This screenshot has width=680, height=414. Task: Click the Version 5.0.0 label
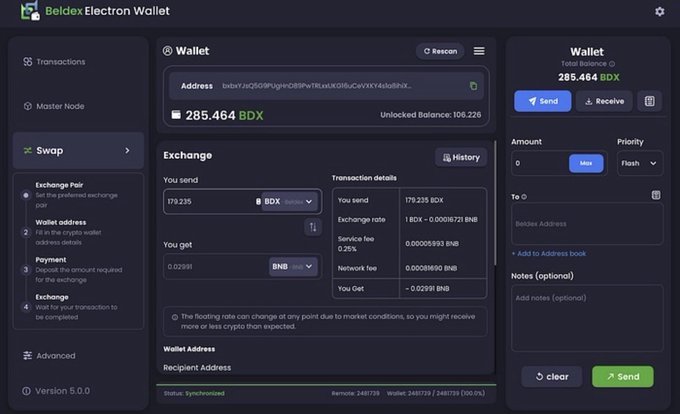(62, 391)
